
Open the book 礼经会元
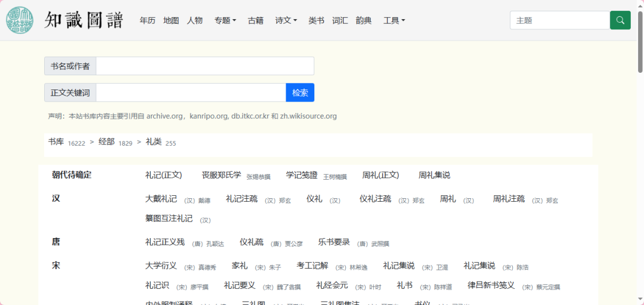[x=332, y=285]
